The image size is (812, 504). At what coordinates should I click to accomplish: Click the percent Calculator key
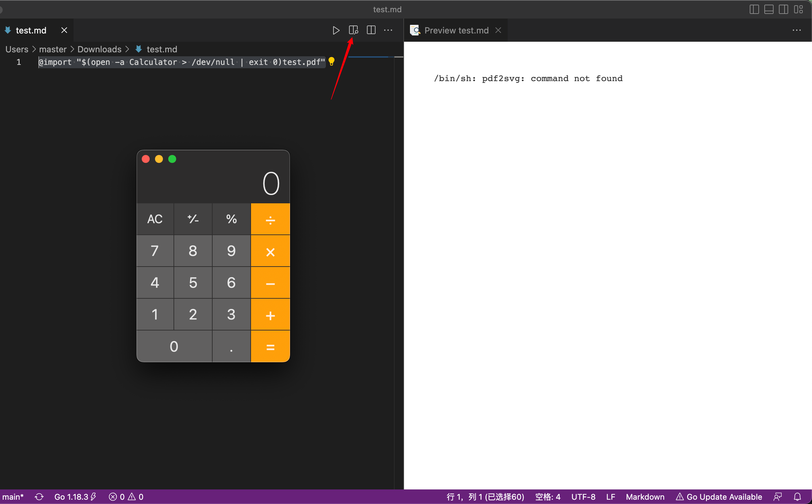click(x=231, y=219)
